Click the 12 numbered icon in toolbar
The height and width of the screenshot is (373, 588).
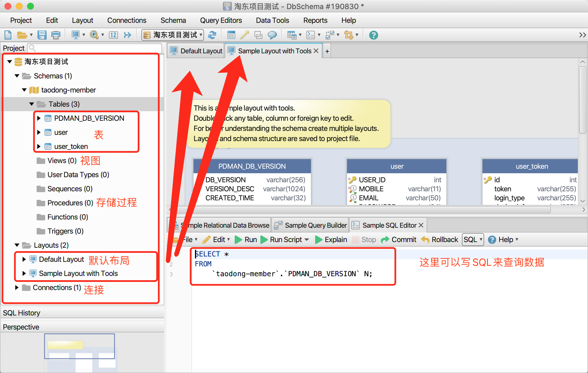[113, 35]
